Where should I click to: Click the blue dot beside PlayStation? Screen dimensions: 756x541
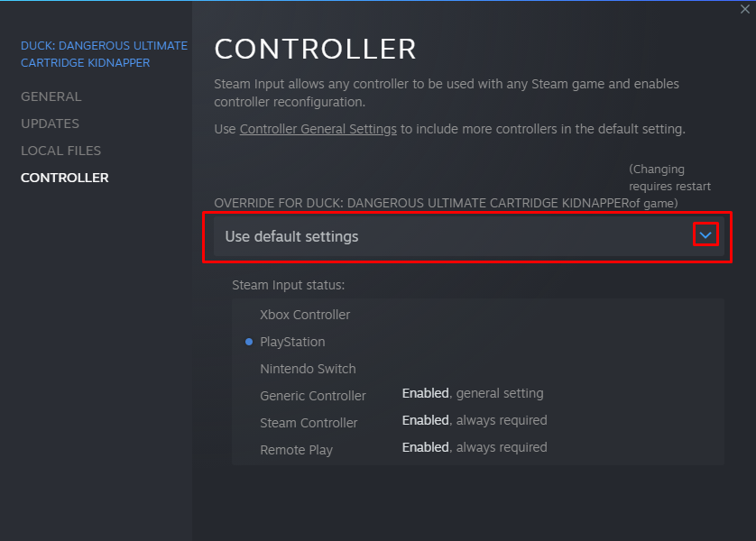tap(249, 342)
